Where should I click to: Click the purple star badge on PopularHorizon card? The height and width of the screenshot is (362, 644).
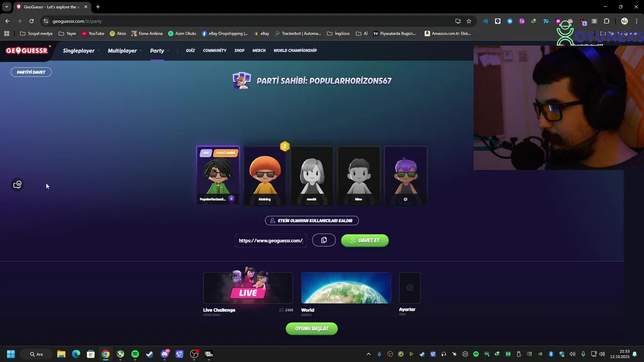coord(231,199)
